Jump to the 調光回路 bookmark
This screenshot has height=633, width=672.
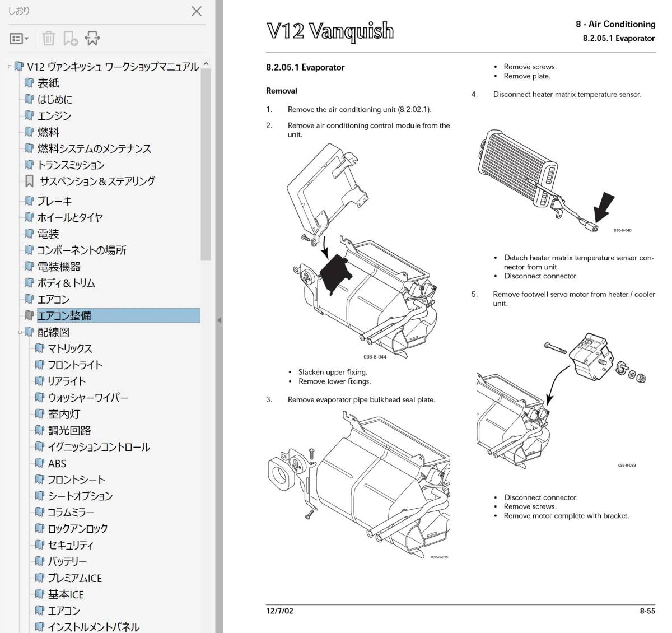69,430
